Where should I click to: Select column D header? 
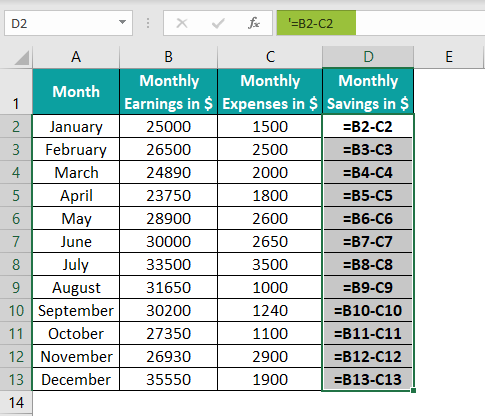coord(368,57)
